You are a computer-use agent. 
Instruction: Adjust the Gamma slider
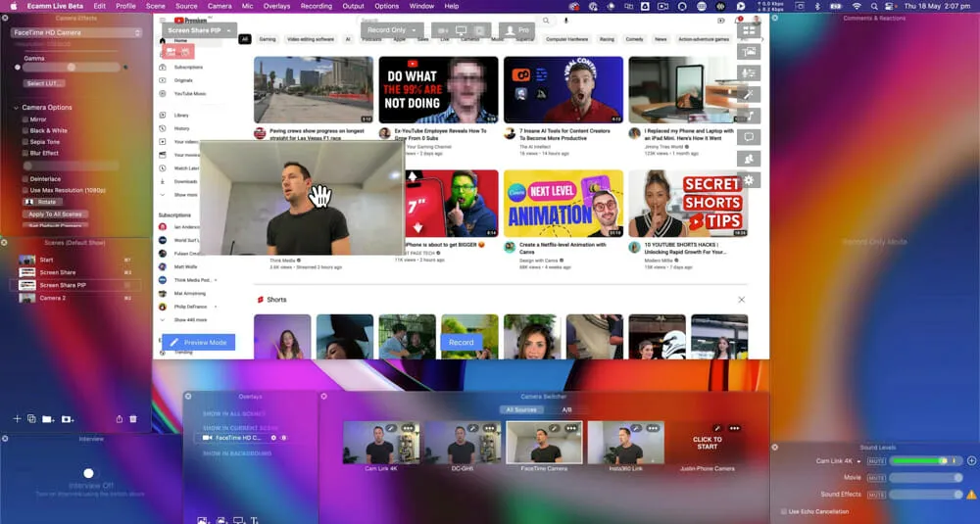coord(69,68)
